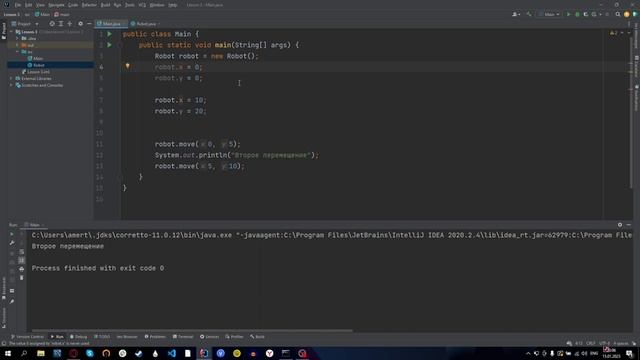The height and width of the screenshot is (360, 640).
Task: Click Windows taskbar search icon
Action: click(24, 353)
